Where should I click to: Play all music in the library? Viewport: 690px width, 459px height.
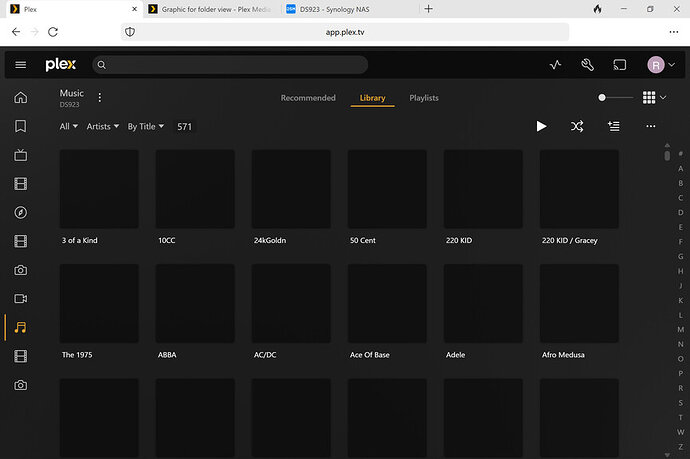[541, 126]
